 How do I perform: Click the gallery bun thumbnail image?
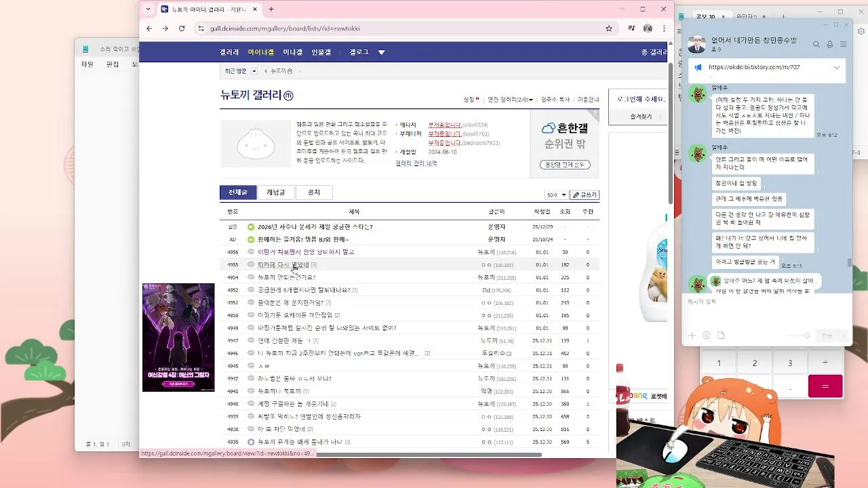click(256, 144)
